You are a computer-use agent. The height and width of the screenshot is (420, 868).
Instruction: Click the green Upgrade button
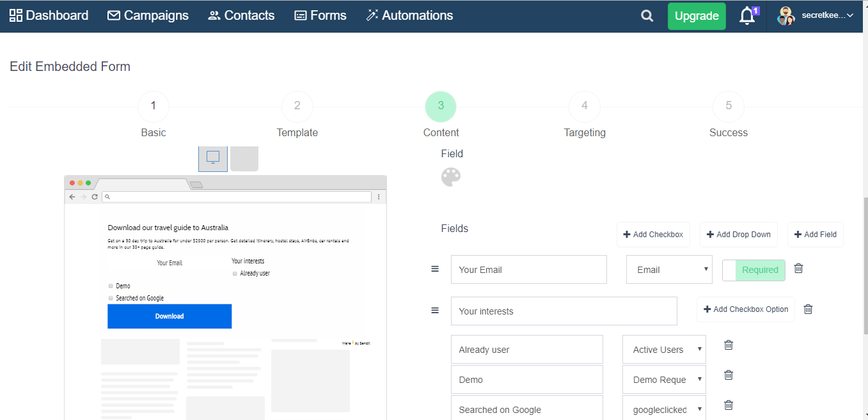696,15
